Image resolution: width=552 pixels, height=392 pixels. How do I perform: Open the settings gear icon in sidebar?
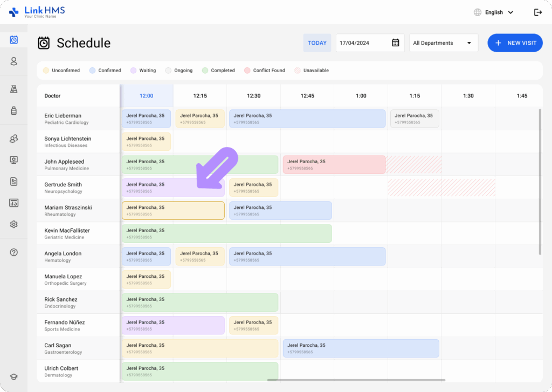click(14, 225)
